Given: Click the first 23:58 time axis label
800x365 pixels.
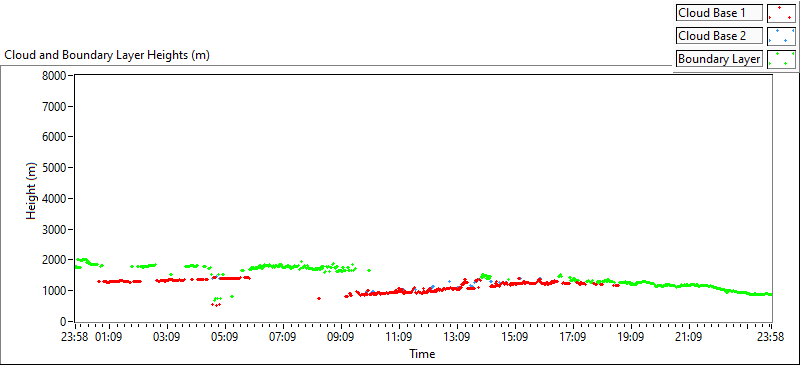Looking at the screenshot, I should (x=75, y=337).
